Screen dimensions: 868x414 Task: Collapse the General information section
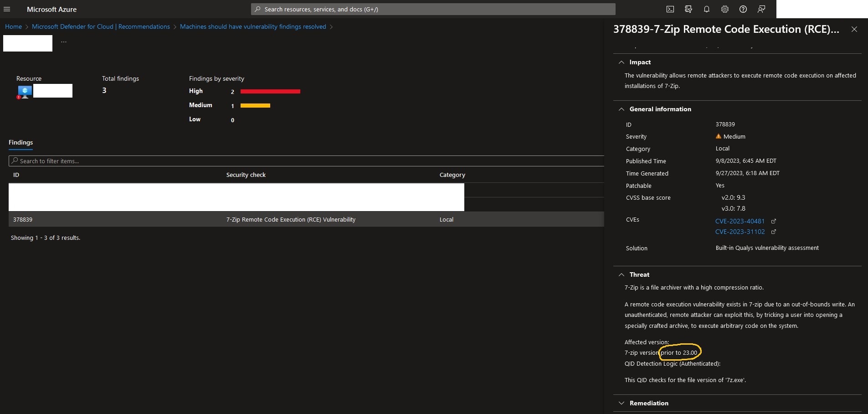(622, 109)
